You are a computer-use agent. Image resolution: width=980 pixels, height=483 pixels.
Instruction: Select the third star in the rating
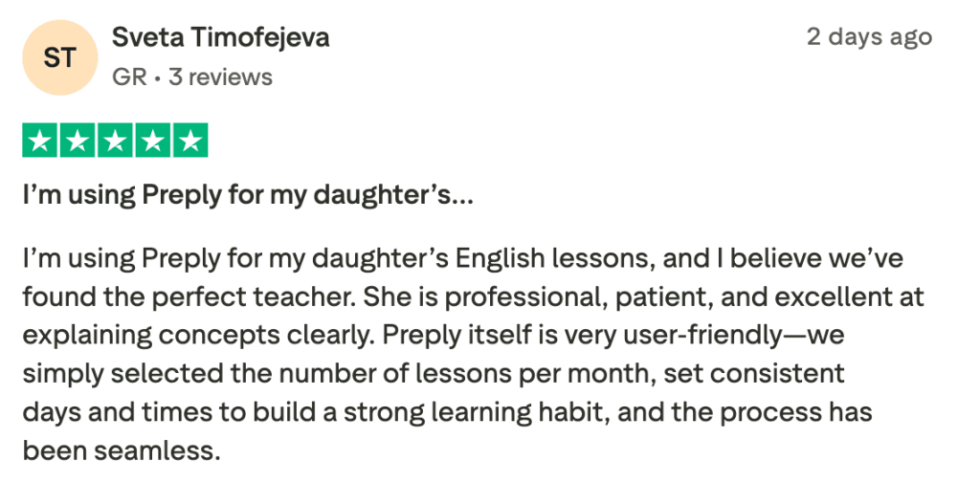115,142
